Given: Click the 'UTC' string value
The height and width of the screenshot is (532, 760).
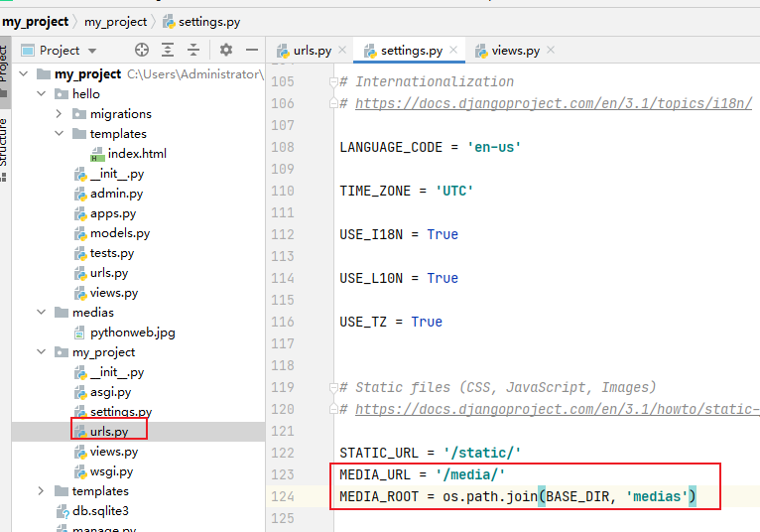Looking at the screenshot, I should (454, 192).
